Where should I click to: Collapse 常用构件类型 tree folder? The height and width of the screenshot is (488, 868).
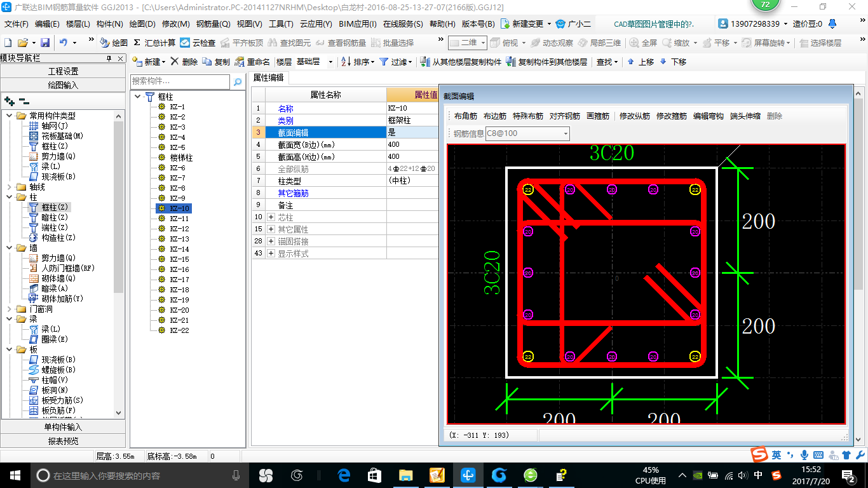[x=9, y=116]
